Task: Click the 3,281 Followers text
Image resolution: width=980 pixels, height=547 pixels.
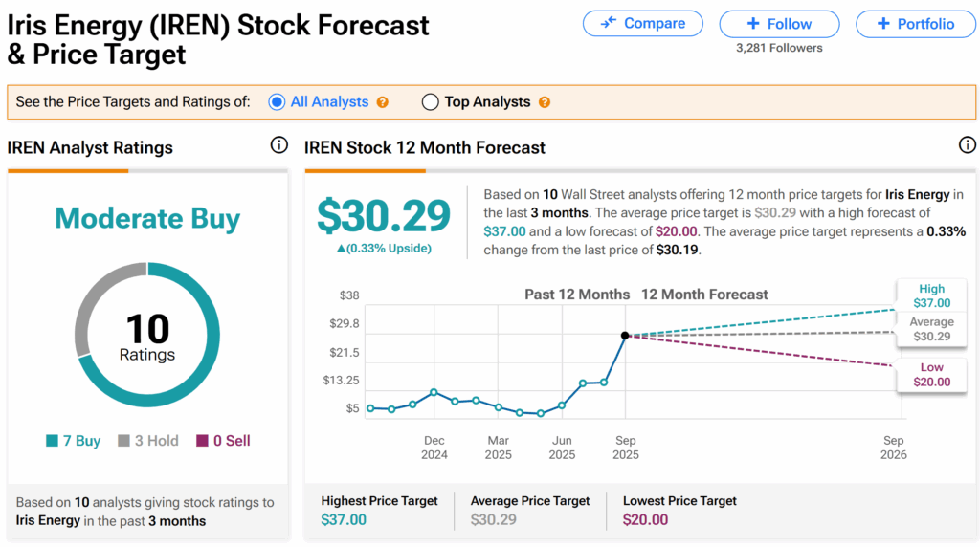Action: 779,48
